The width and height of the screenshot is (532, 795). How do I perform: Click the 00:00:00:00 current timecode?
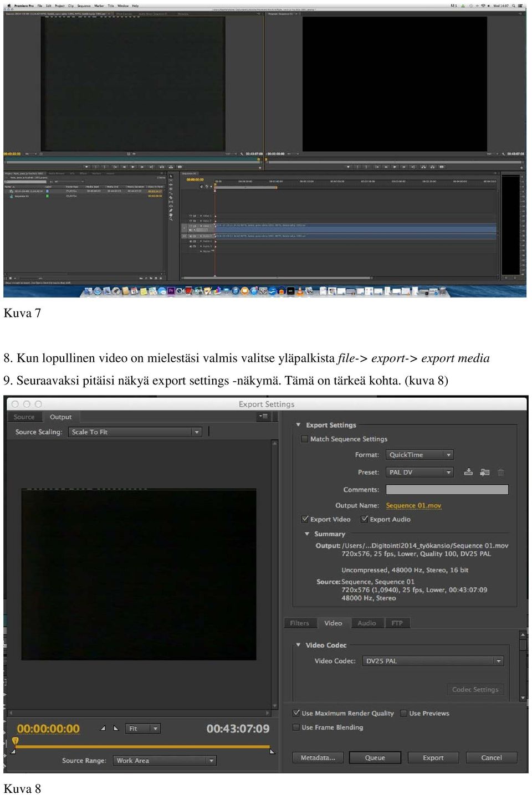(x=48, y=729)
